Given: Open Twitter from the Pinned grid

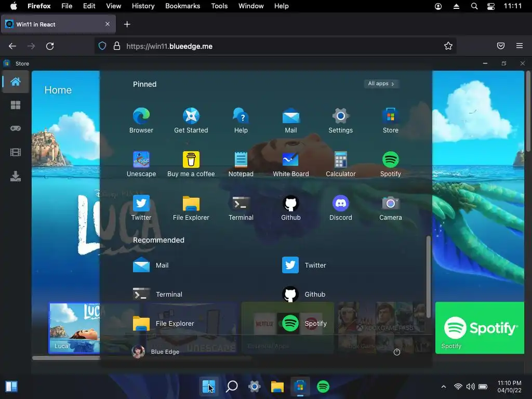Looking at the screenshot, I should coord(141,208).
